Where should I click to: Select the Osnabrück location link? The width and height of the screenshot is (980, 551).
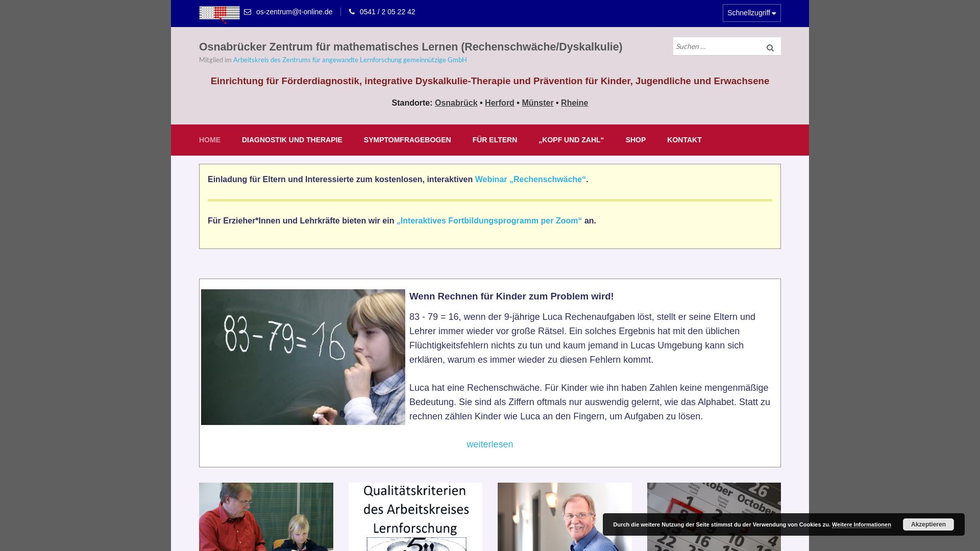coord(456,103)
